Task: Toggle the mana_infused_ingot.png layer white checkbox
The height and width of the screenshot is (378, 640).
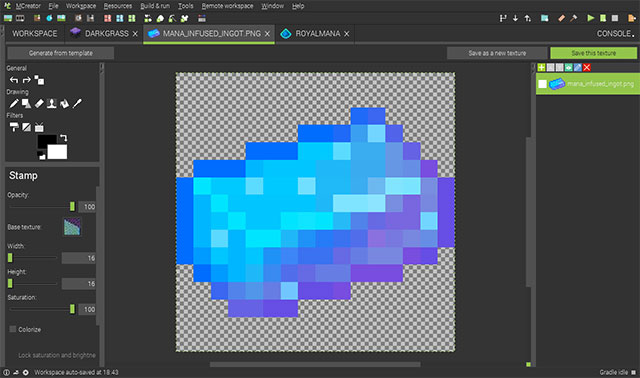Action: click(x=542, y=84)
